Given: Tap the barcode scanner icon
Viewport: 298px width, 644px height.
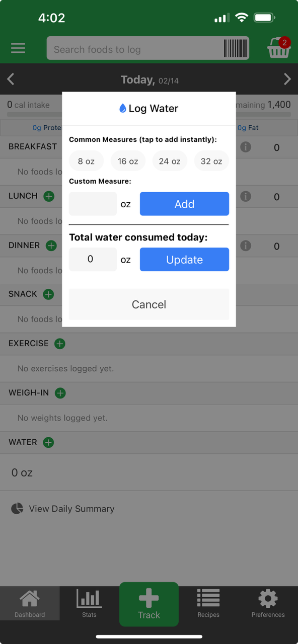Looking at the screenshot, I should [x=236, y=49].
